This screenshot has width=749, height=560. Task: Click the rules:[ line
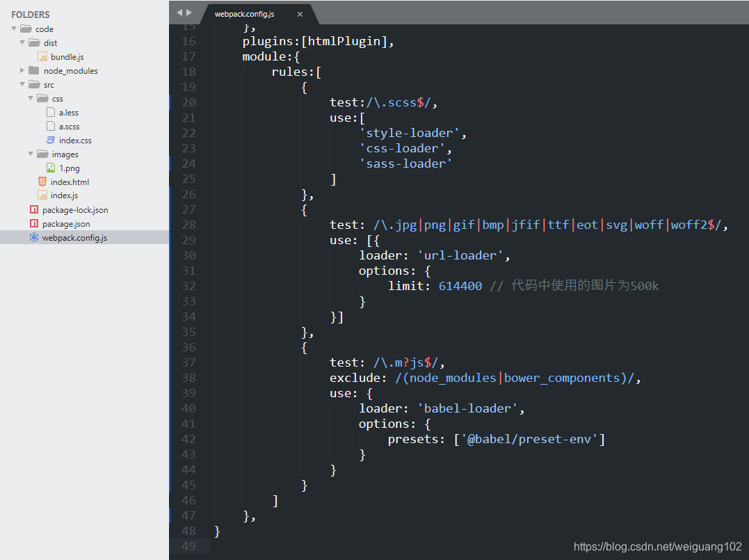click(x=297, y=72)
